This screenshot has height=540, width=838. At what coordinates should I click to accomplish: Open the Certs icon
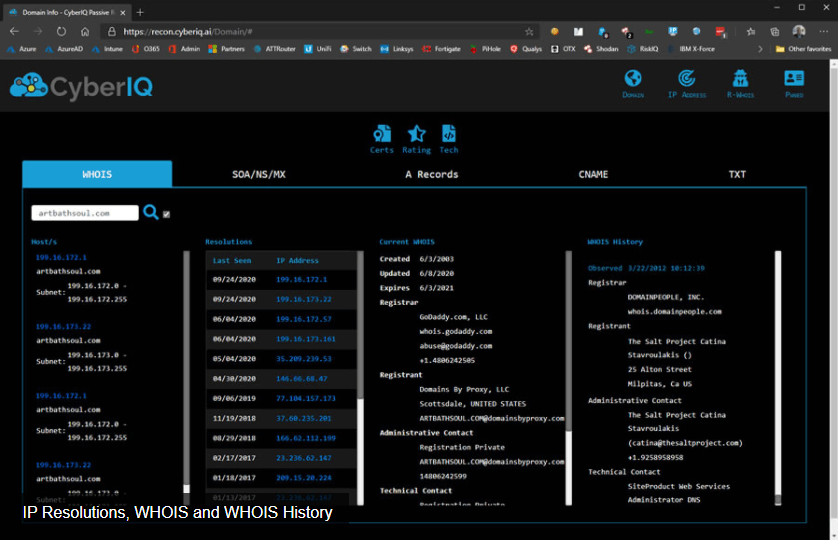pyautogui.click(x=382, y=139)
